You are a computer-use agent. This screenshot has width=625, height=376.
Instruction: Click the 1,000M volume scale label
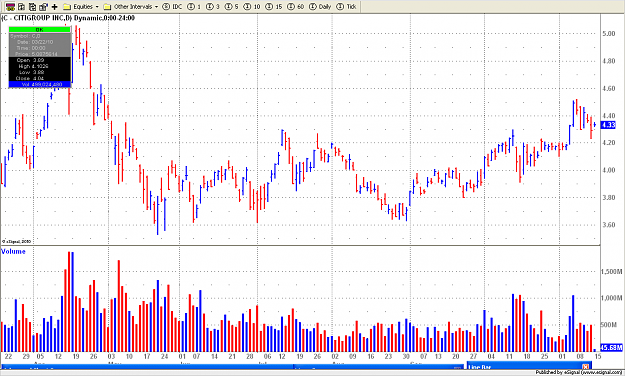pyautogui.click(x=611, y=298)
